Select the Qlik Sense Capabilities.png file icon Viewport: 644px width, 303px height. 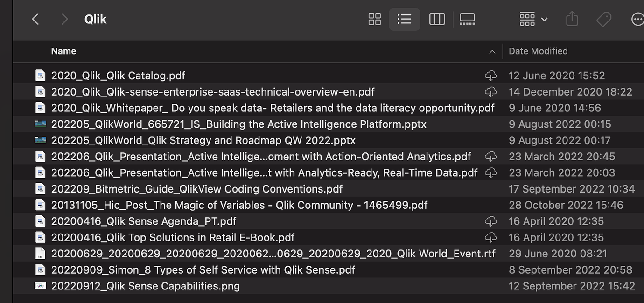pyautogui.click(x=41, y=286)
